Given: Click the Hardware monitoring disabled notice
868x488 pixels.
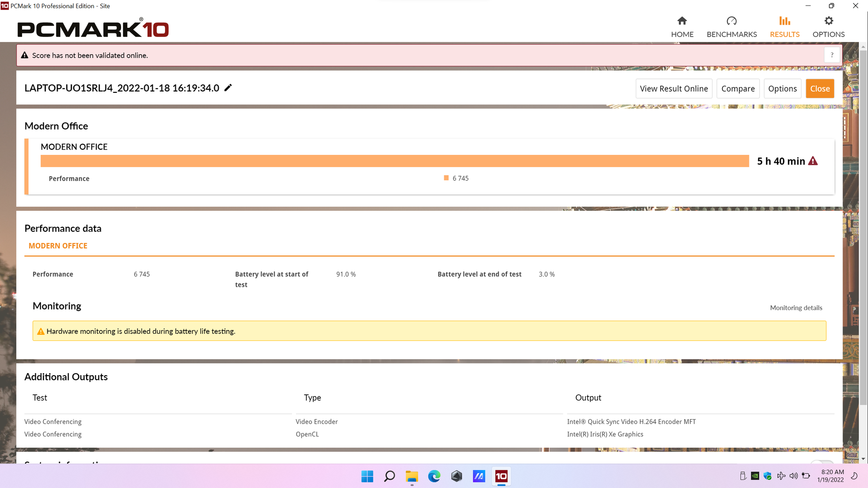Looking at the screenshot, I should [x=429, y=331].
